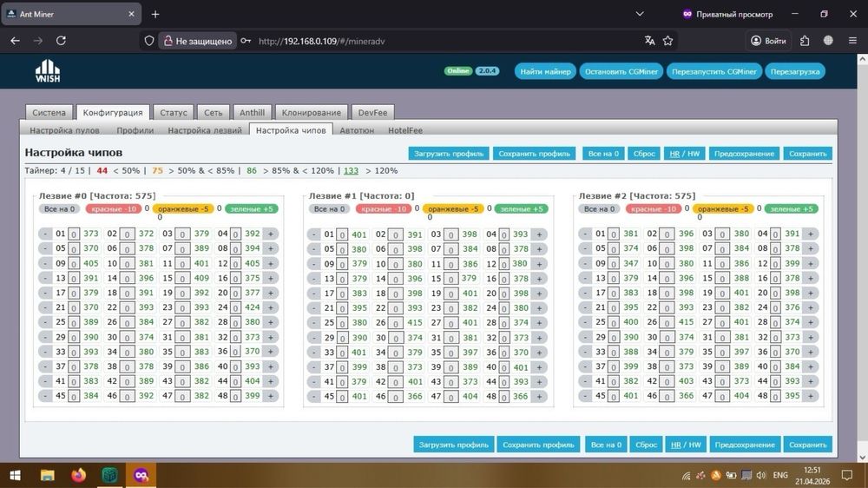Open the Статус tab
The height and width of the screenshot is (488, 868).
(174, 112)
